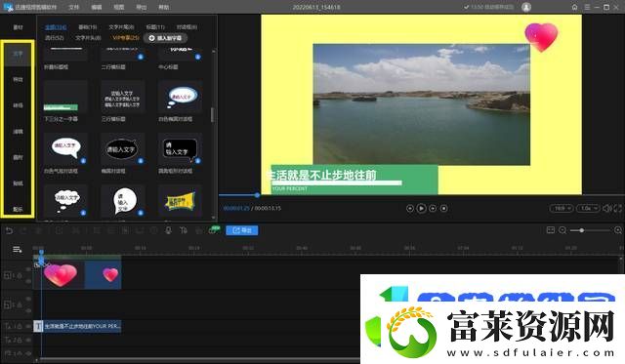Select the 白色椭圆对话框 template thumbnail

point(180,97)
